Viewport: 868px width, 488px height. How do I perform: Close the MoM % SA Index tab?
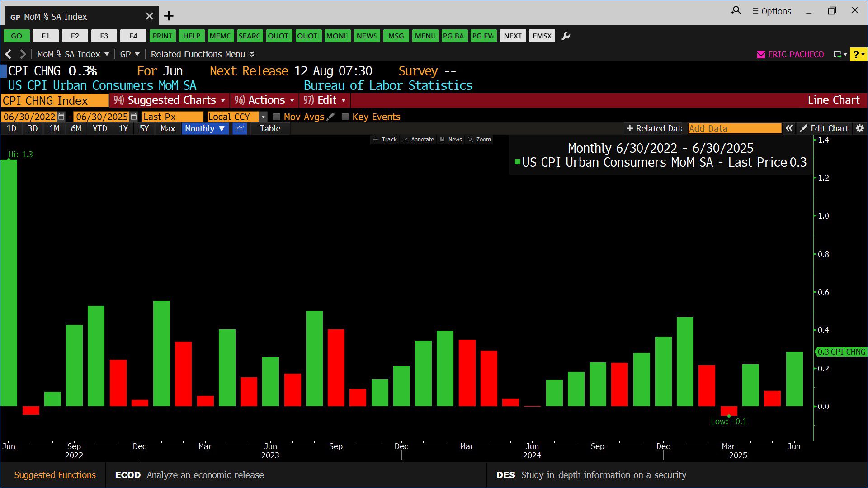tap(149, 16)
